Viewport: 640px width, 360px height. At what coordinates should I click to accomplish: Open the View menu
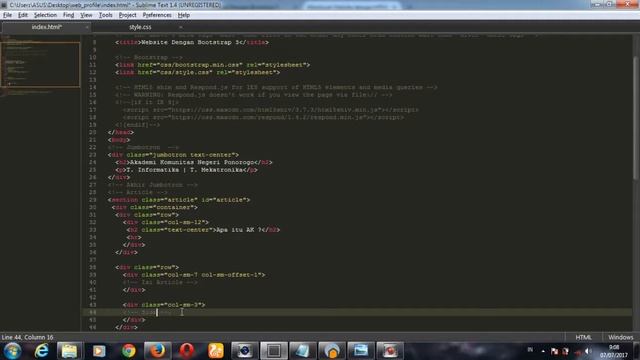(x=86, y=15)
